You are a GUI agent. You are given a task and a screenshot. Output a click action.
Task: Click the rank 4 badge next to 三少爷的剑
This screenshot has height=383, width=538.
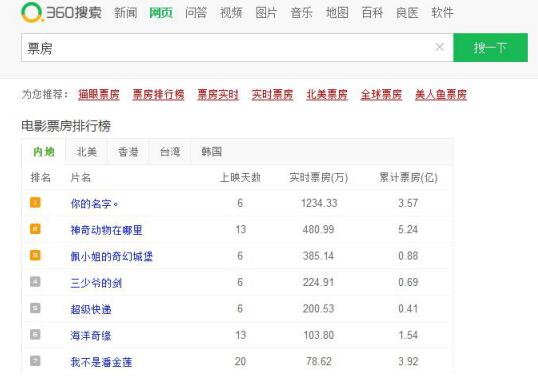35,282
